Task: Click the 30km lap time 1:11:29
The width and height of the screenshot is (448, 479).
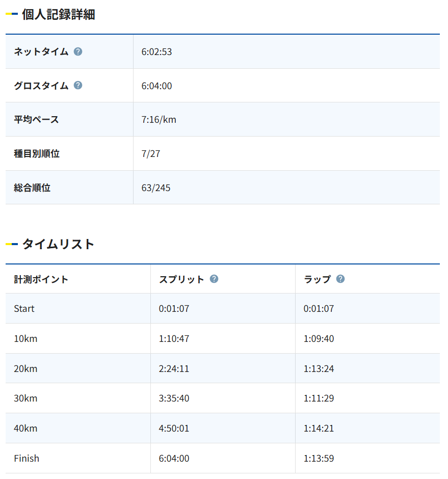Action: (319, 398)
